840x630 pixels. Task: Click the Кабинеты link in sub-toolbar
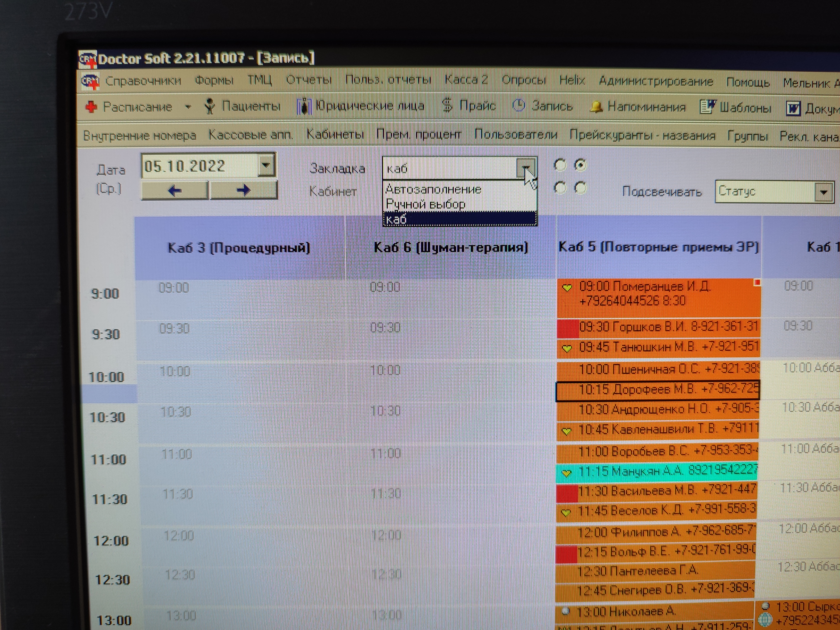pos(335,134)
